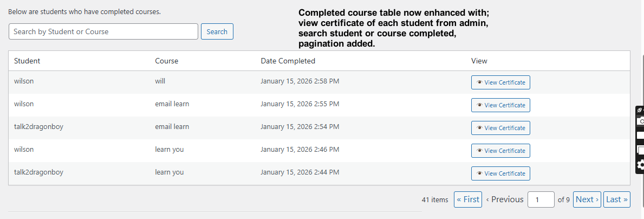View certificate for wilson's email learn course

click(x=500, y=105)
